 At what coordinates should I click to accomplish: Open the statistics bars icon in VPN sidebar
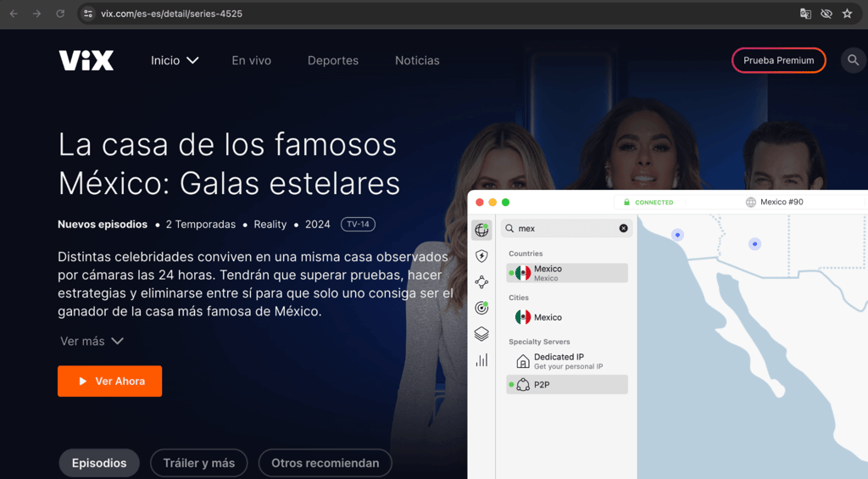[x=481, y=360]
